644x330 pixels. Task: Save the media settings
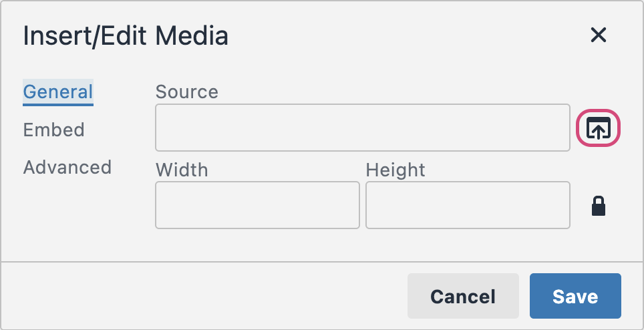[575, 296]
